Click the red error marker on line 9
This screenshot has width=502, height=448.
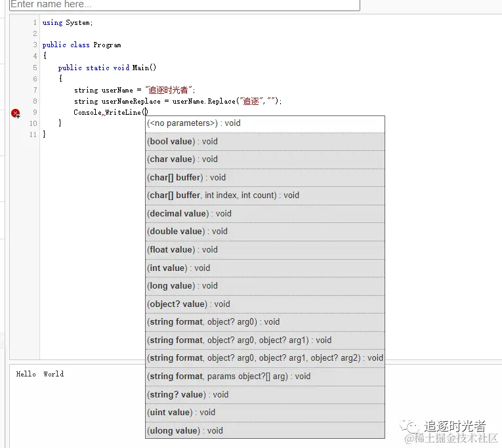[x=15, y=113]
